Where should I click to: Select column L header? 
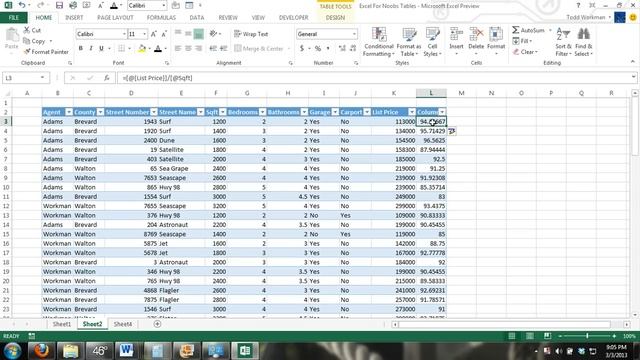(431, 93)
